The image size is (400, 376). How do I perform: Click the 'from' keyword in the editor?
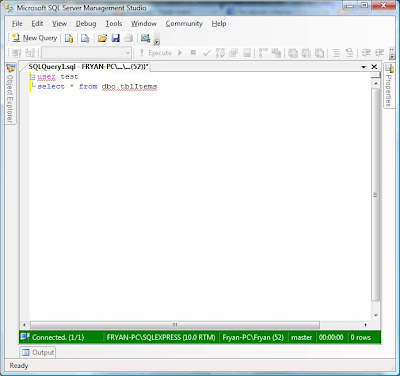tap(88, 86)
